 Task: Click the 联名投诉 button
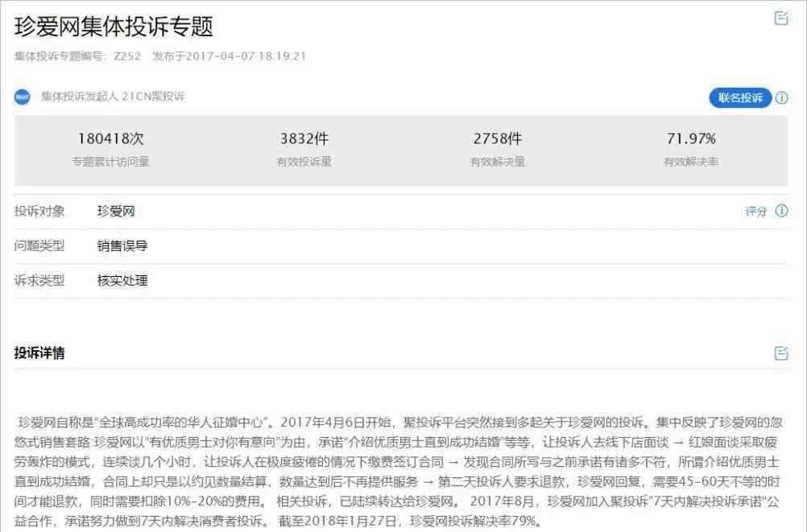click(740, 97)
